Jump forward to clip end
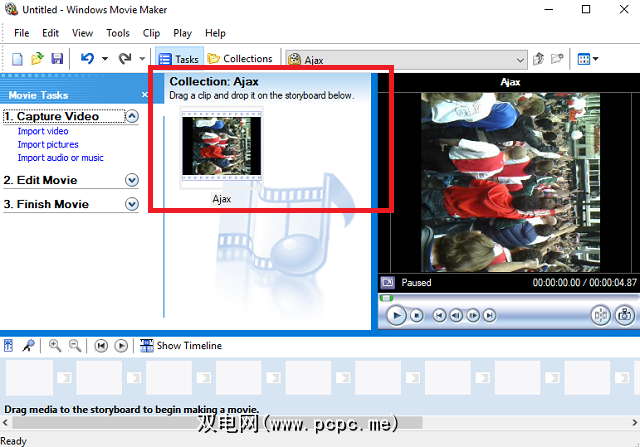 (489, 316)
